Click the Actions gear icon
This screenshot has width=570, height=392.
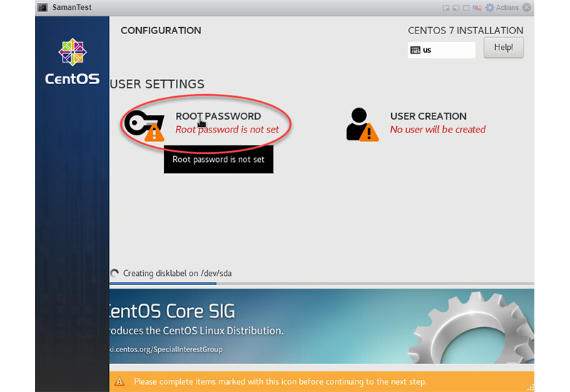click(x=490, y=8)
